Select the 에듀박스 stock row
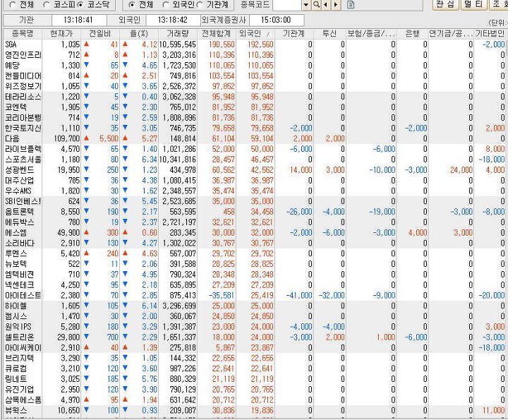Viewport: 508px width, 420px height. 255,222
